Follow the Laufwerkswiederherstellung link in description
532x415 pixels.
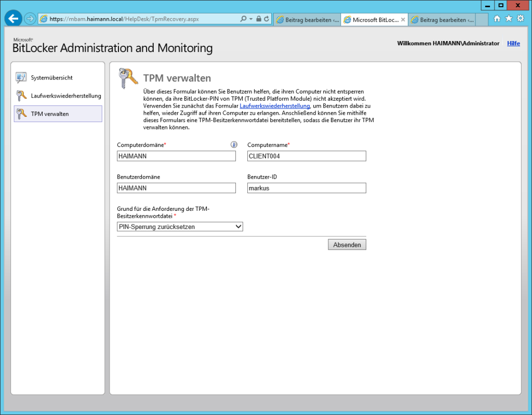(274, 106)
